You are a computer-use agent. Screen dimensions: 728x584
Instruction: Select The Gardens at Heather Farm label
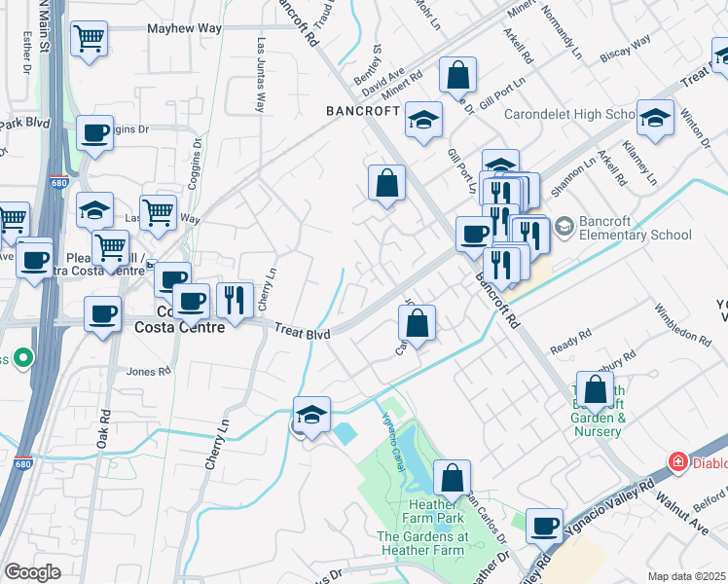pos(422,543)
